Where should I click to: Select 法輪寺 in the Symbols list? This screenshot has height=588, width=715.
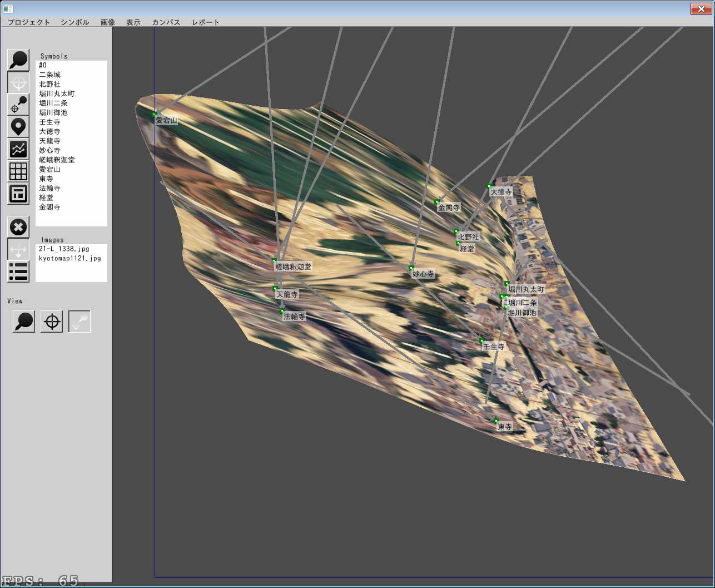tap(71, 188)
